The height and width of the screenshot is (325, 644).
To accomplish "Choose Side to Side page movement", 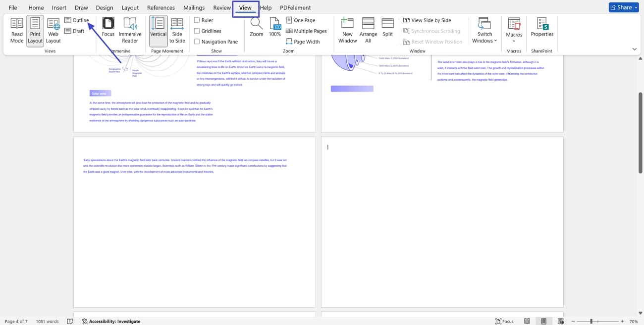I will pyautogui.click(x=177, y=30).
